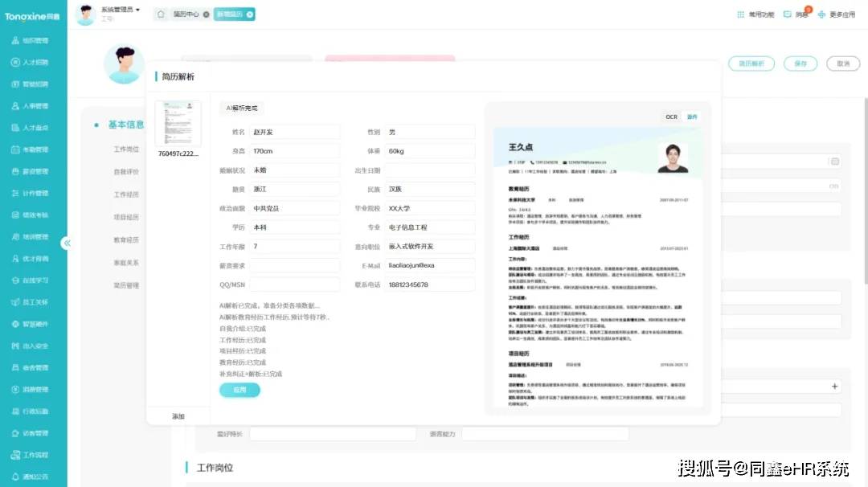
Task: Select the uploaded resume thumbnail 760497c222
Action: [178, 124]
